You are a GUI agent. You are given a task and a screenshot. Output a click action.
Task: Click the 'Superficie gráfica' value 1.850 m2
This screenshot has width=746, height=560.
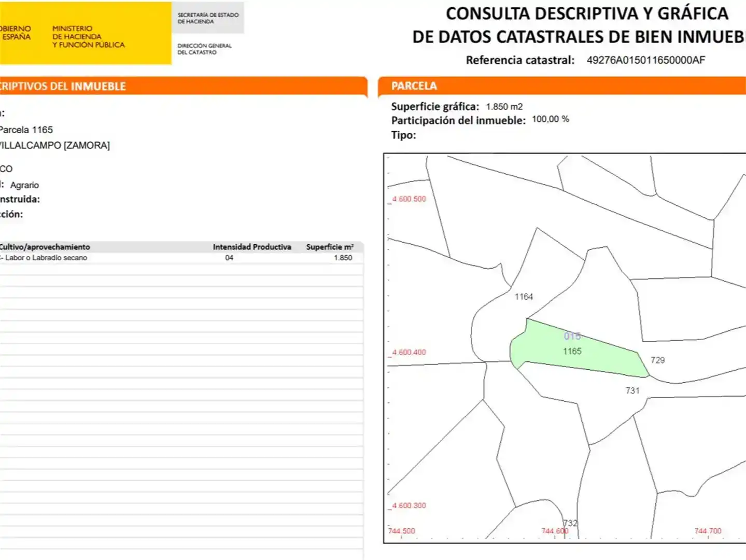(x=504, y=106)
